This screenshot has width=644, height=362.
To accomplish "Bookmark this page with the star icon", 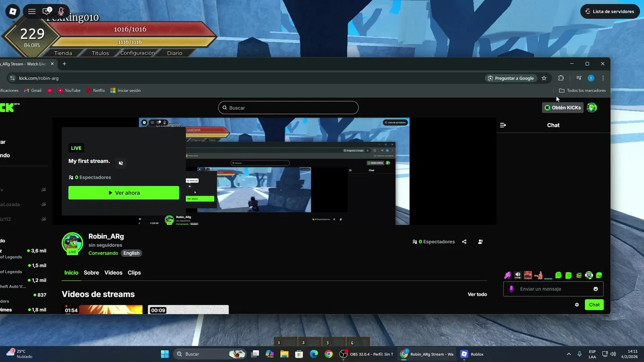I will [x=544, y=78].
